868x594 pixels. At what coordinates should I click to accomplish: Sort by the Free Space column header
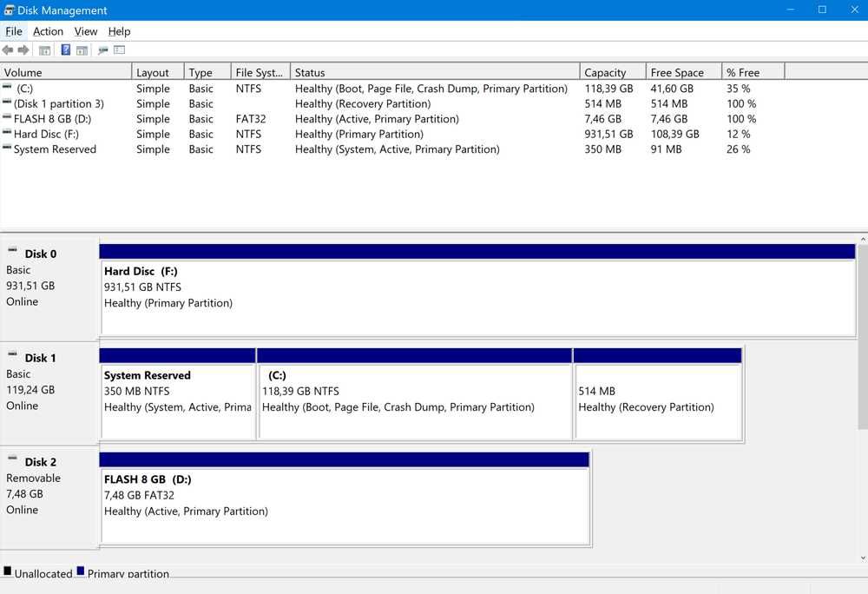tap(684, 73)
